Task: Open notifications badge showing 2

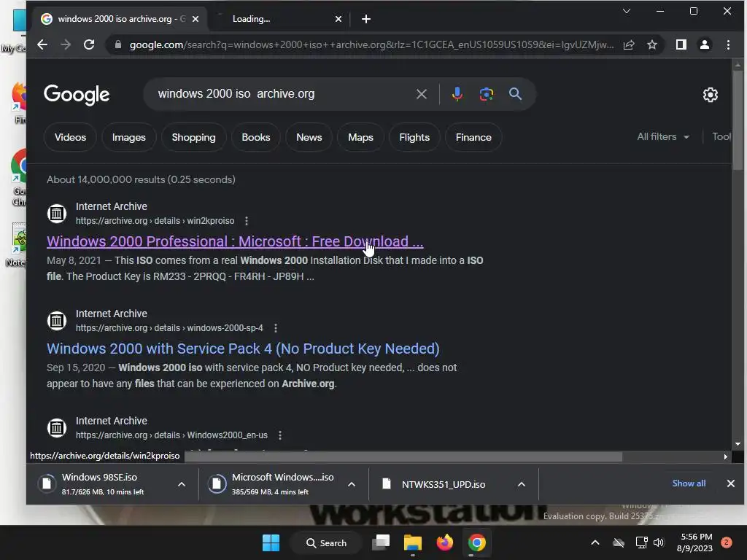Action: tap(726, 542)
